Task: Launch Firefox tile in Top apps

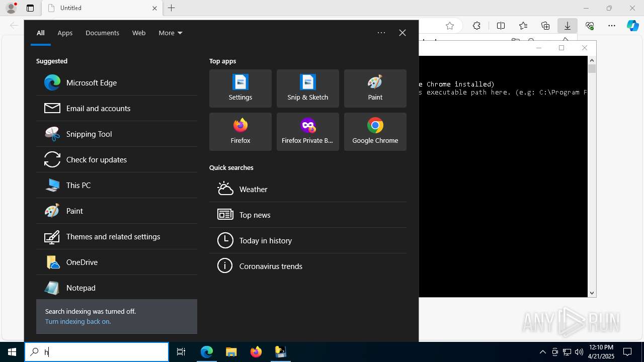Action: click(240, 132)
